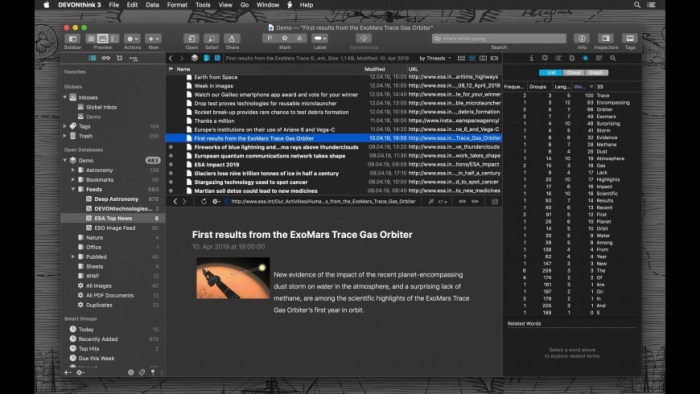This screenshot has width=700, height=394.
Task: Switch to icon grid view
Action: [x=461, y=58]
